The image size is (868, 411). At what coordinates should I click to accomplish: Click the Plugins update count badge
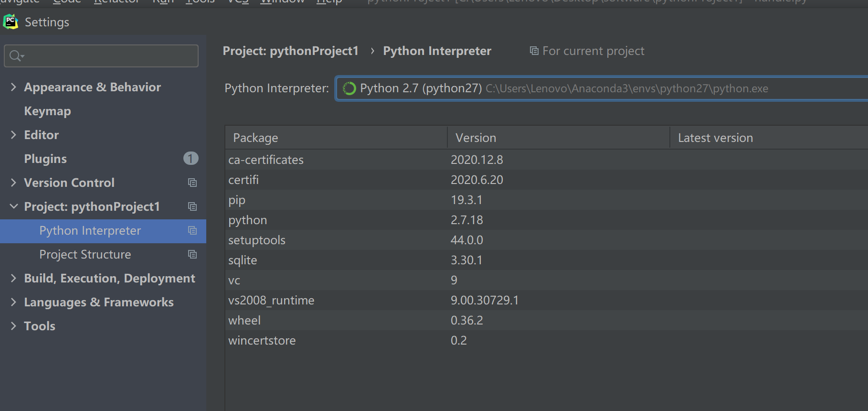point(191,159)
